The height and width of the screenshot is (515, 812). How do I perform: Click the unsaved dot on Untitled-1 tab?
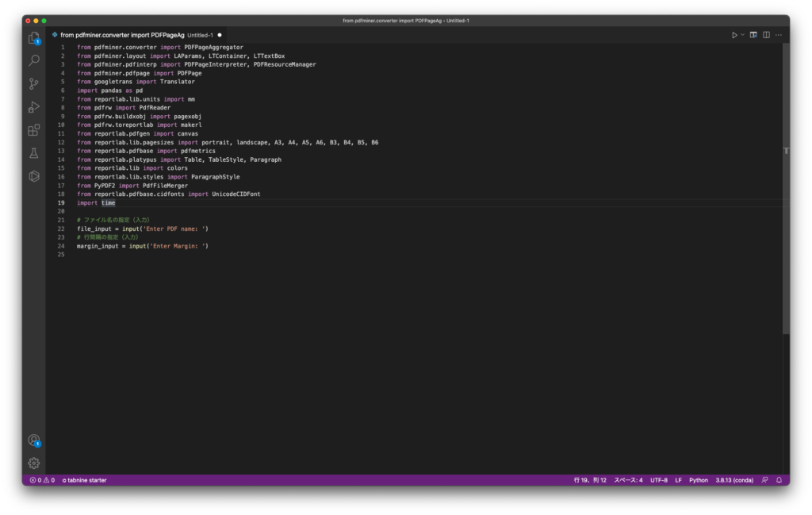tap(220, 35)
